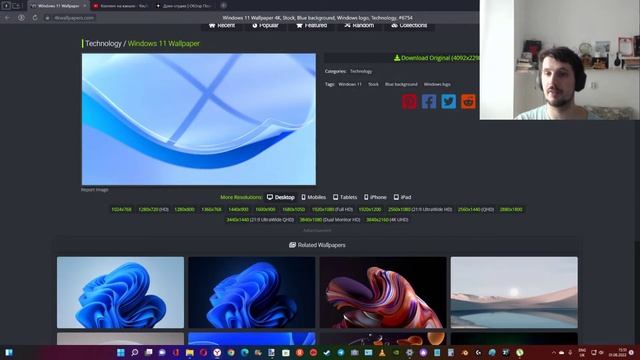
Task: Open the Windows Start menu
Action: (x=121, y=353)
